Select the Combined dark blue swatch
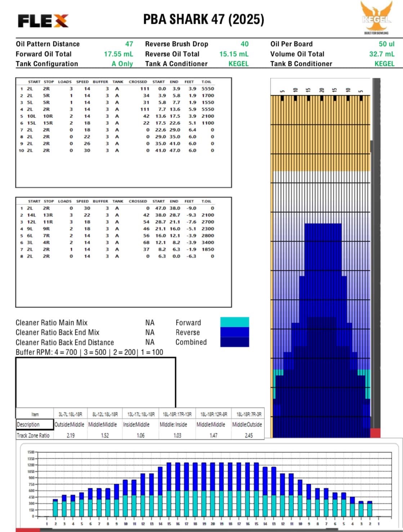Viewport: 403px width, 532px height. click(234, 342)
